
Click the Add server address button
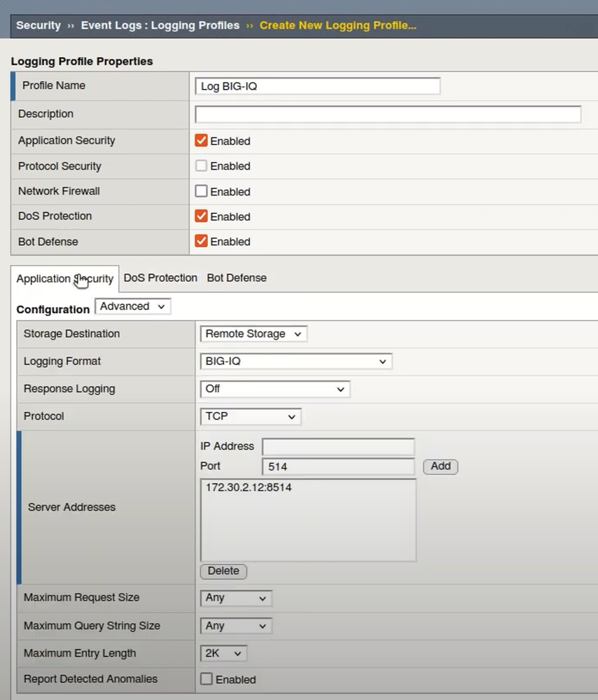pyautogui.click(x=440, y=467)
